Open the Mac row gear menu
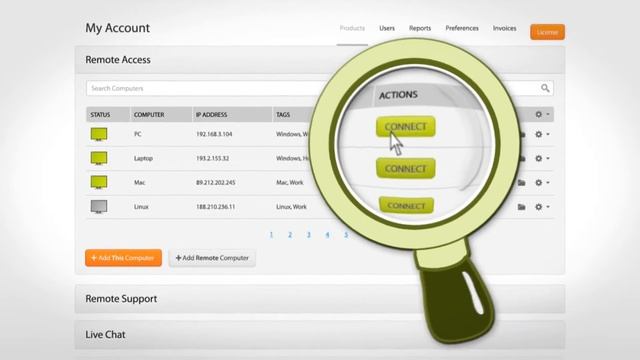Viewport: 640px width, 360px height. (x=542, y=182)
